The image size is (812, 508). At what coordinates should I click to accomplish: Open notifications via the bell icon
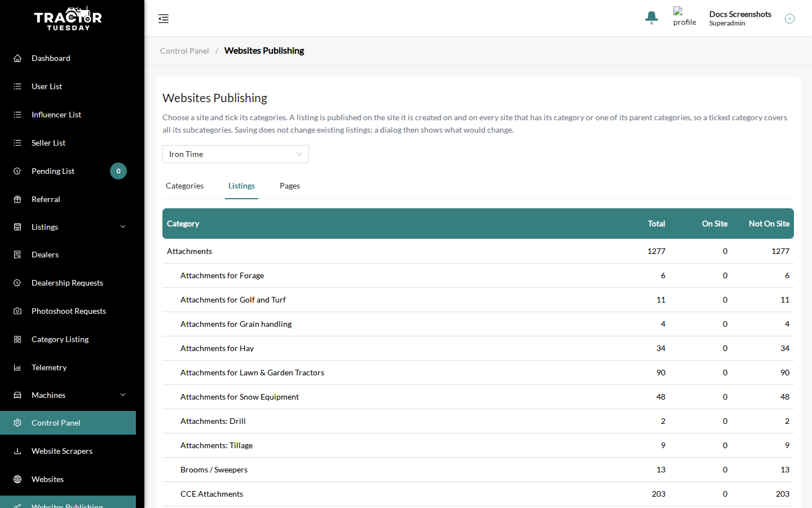click(x=651, y=18)
